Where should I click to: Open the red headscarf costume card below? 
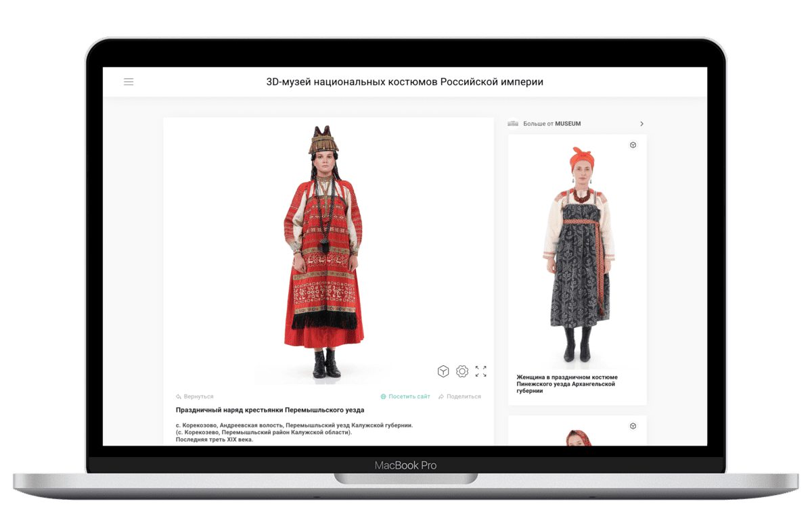pyautogui.click(x=577, y=434)
